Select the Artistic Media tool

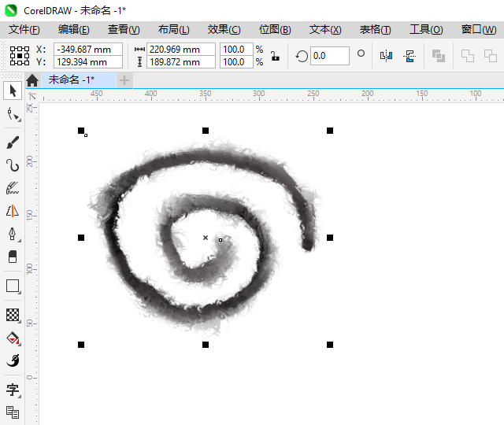coord(13,188)
